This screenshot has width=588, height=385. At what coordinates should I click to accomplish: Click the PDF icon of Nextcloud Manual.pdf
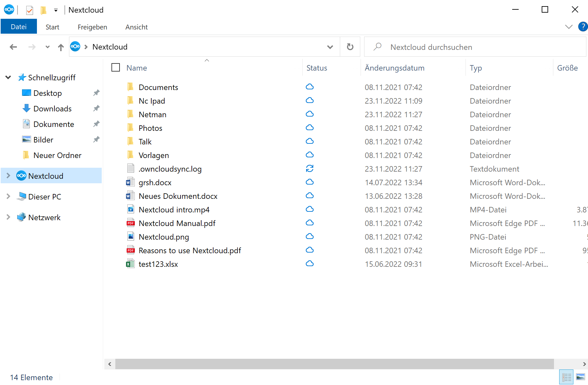[131, 223]
